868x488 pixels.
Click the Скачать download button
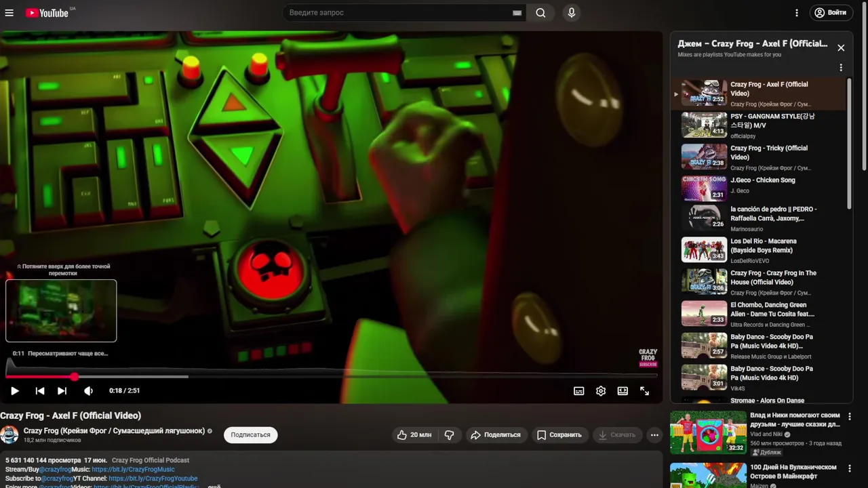(617, 435)
